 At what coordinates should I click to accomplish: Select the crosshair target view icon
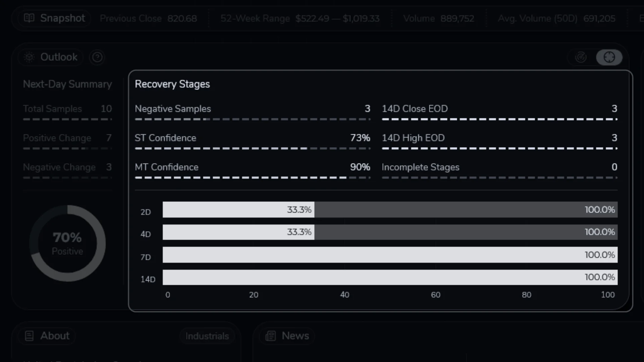click(609, 57)
